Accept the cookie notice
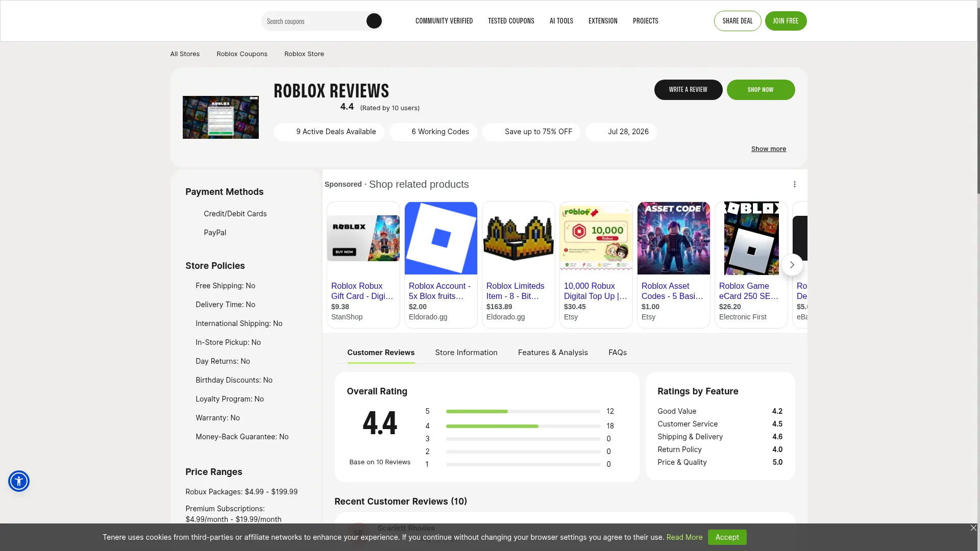The image size is (980, 551). (x=727, y=537)
